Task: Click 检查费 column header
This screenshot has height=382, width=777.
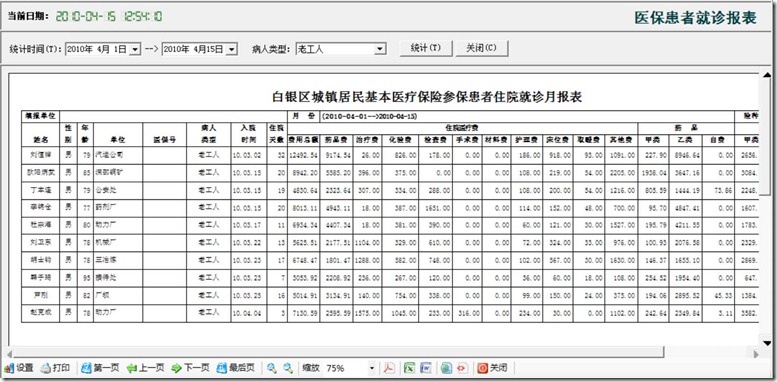Action: pos(435,140)
